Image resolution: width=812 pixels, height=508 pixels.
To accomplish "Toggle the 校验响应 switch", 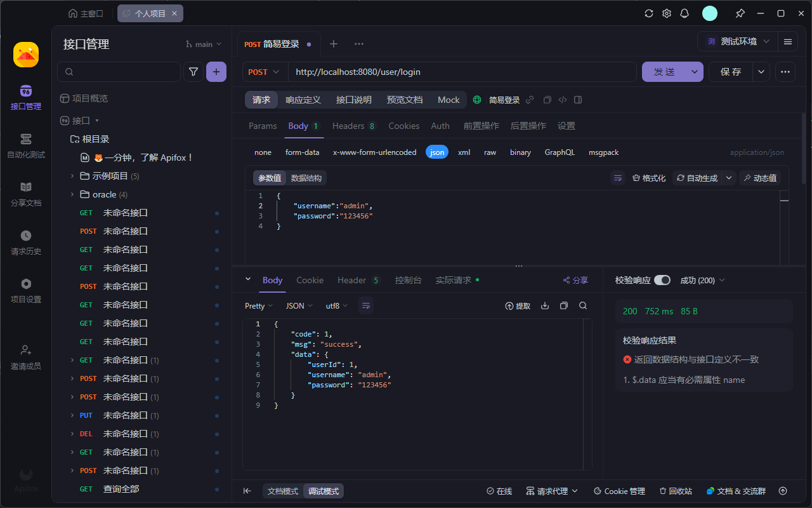I will click(662, 280).
